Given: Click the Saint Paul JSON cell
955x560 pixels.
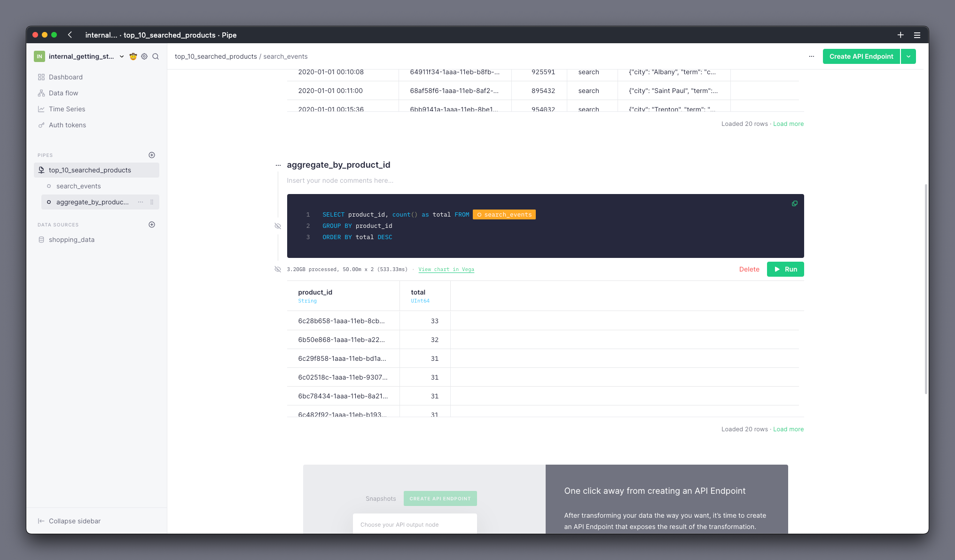Looking at the screenshot, I should pyautogui.click(x=674, y=91).
